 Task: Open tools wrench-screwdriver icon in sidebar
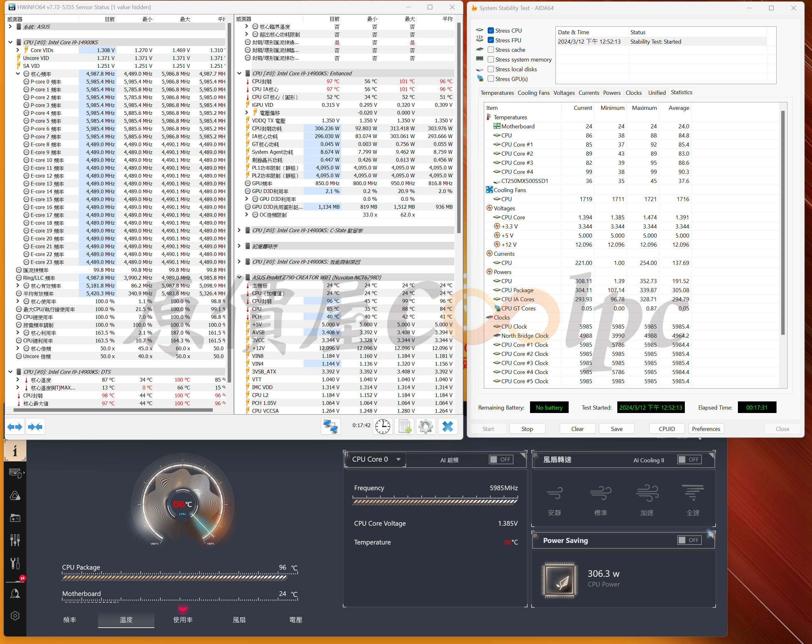(x=15, y=563)
